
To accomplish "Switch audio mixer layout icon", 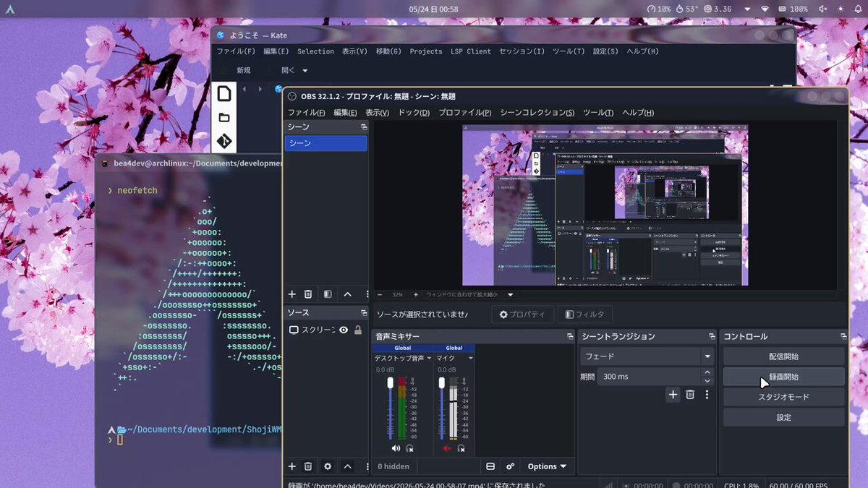I will (x=490, y=466).
